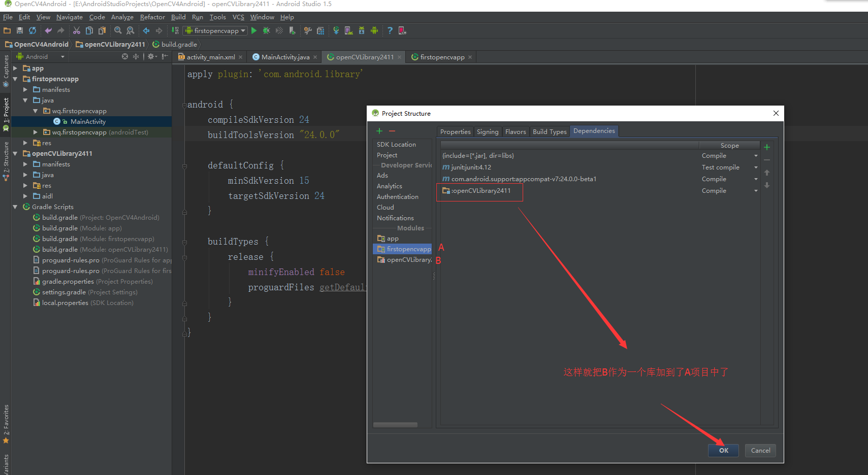This screenshot has width=868, height=475.
Task: Select SDK Location in the dialog sidebar
Action: [x=396, y=145]
